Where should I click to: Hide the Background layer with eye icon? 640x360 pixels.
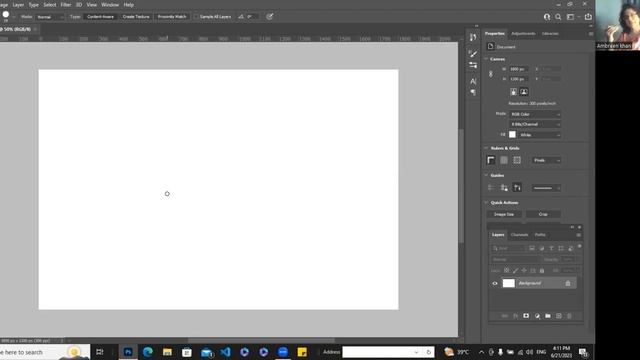495,283
